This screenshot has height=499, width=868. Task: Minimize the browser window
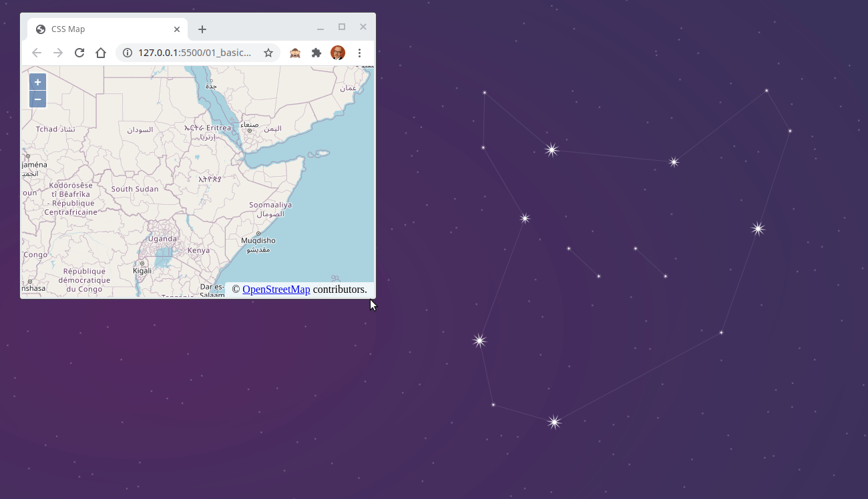320,28
